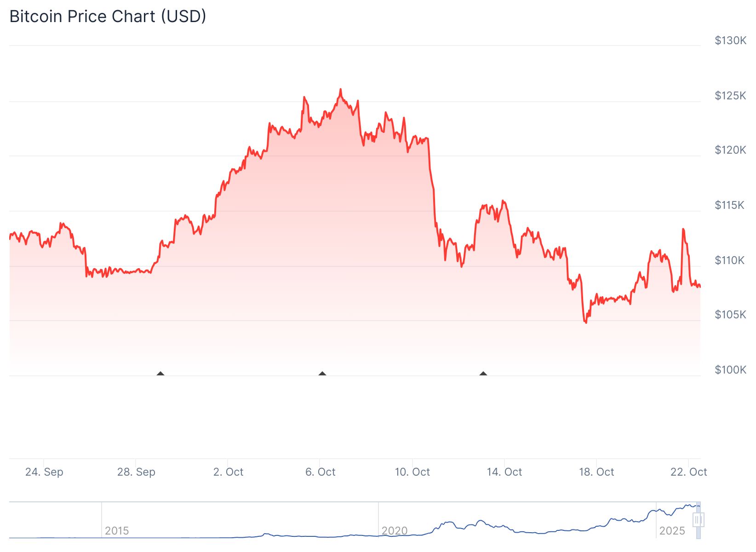
Task: Click the 18. Oct date label
Action: click(596, 472)
